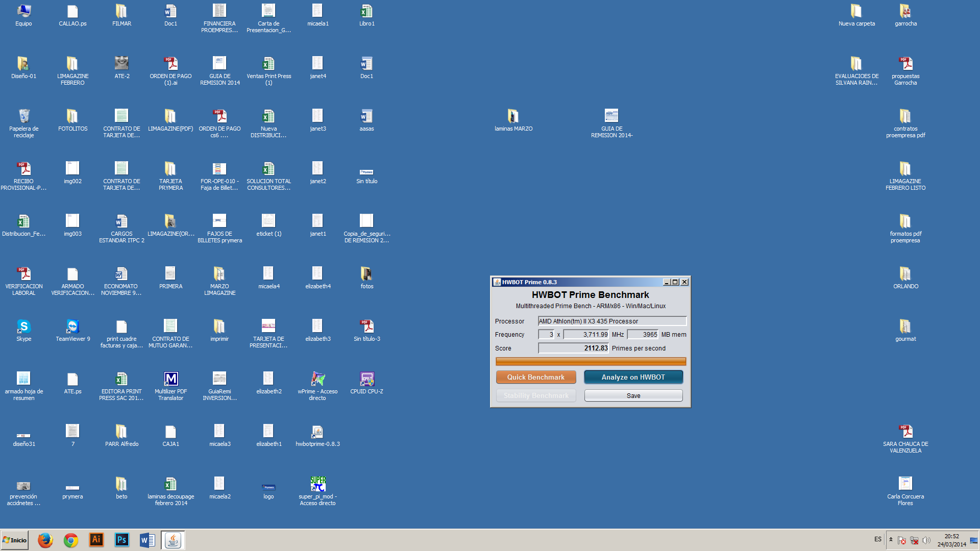Click the MHz frequency value field
The width and height of the screenshot is (980, 551).
point(586,335)
